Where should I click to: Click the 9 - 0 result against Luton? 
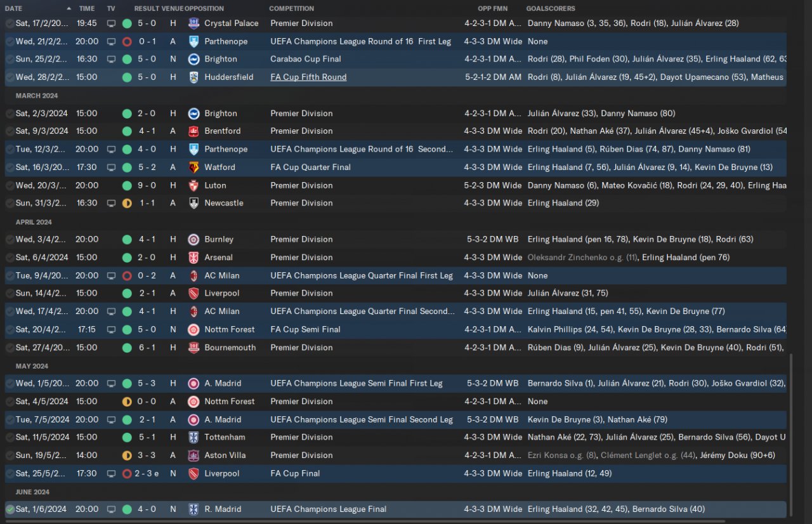(x=148, y=186)
